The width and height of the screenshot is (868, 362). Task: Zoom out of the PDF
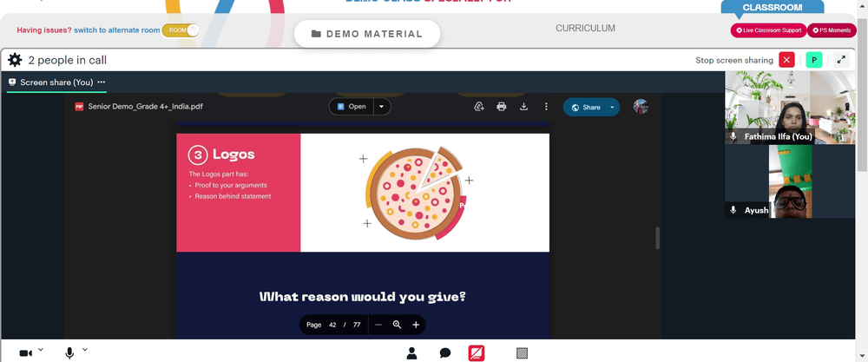coord(378,325)
